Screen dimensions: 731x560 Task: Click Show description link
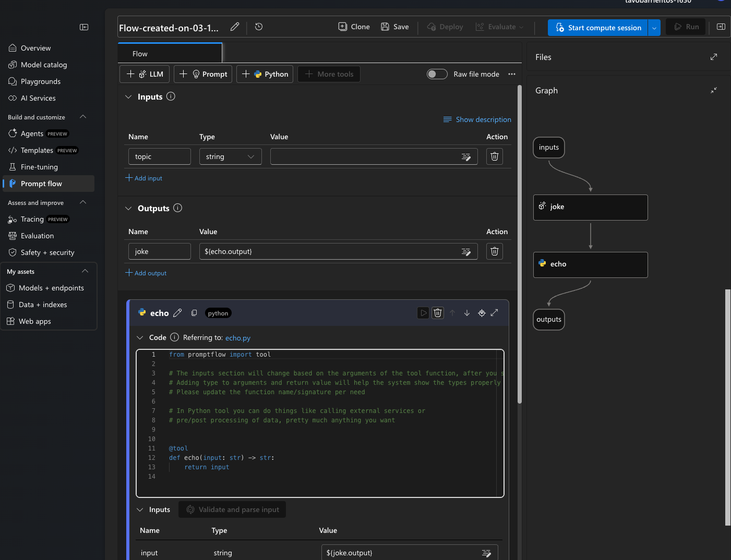point(477,119)
